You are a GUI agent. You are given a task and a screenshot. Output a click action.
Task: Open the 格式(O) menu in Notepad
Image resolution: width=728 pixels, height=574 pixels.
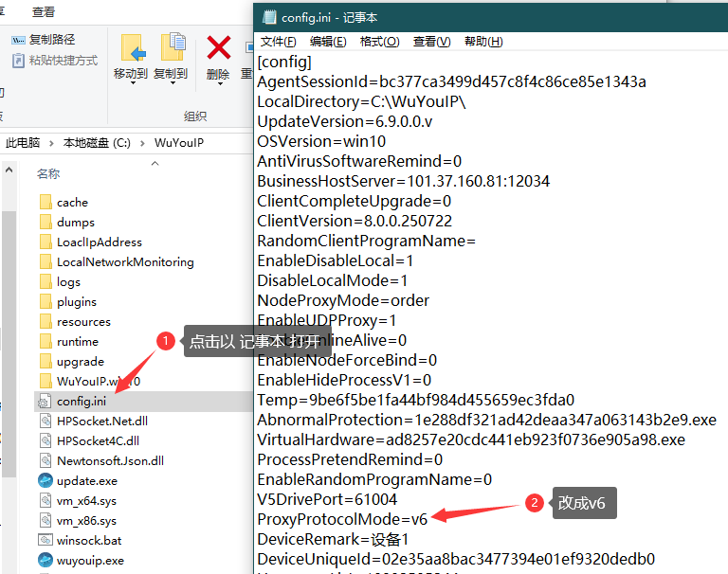click(x=380, y=42)
